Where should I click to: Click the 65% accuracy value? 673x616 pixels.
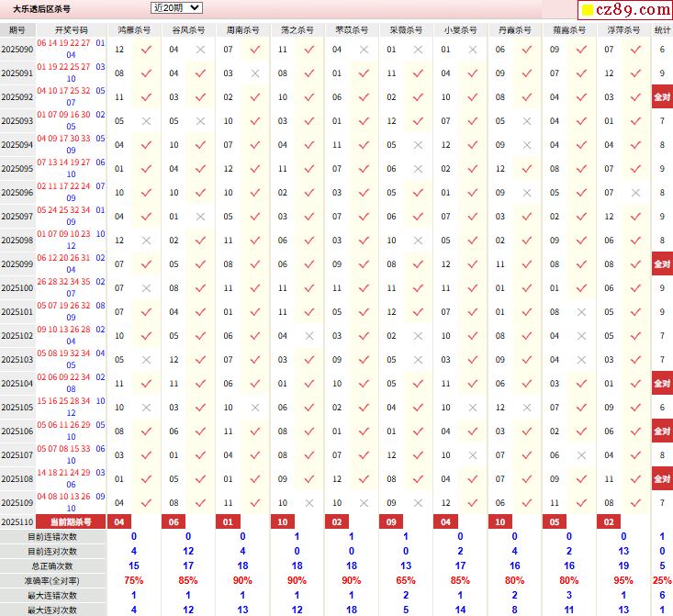[x=406, y=581]
